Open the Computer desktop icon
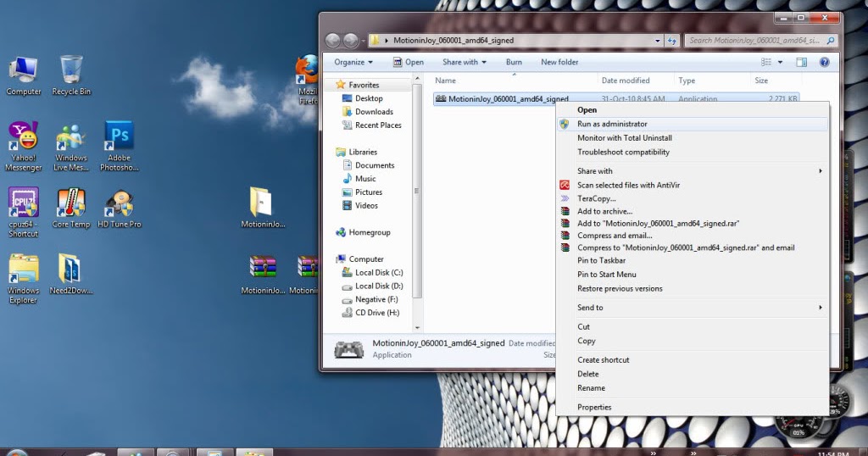868x456 pixels. 23,75
